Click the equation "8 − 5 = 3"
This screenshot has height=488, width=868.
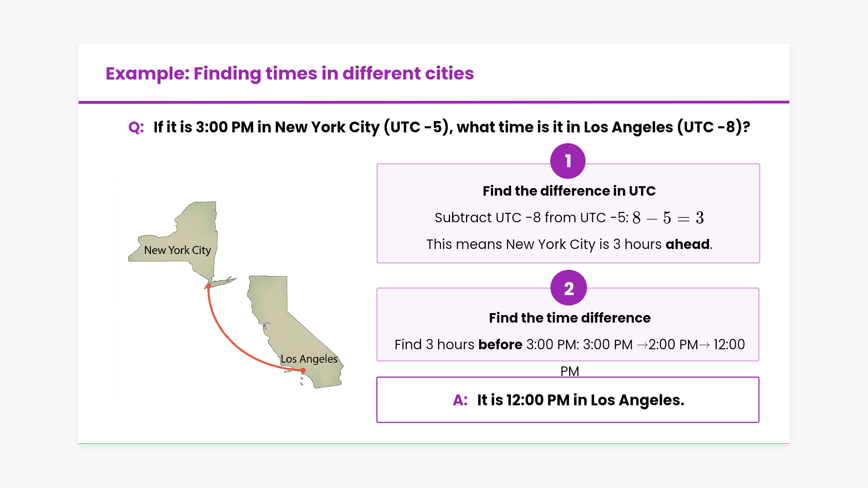668,218
